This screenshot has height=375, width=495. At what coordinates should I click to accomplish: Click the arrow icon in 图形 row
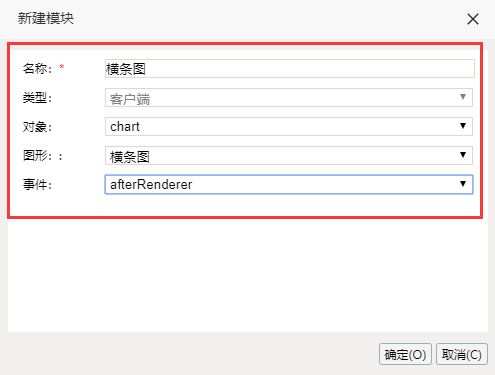pyautogui.click(x=463, y=155)
